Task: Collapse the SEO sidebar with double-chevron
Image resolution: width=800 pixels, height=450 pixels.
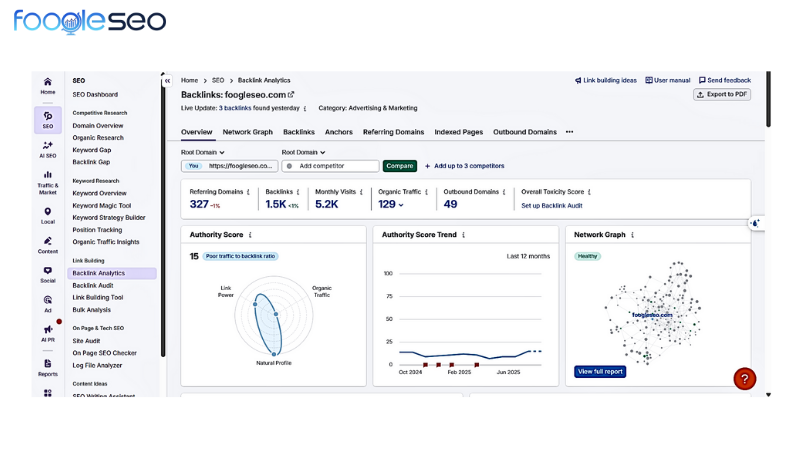Action: coord(167,81)
